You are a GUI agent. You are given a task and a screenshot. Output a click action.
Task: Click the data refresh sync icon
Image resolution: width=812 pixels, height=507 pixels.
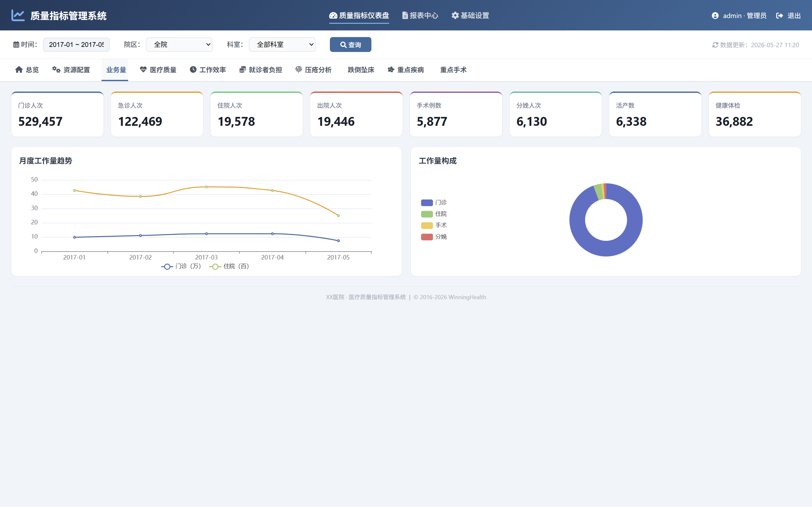[715, 45]
